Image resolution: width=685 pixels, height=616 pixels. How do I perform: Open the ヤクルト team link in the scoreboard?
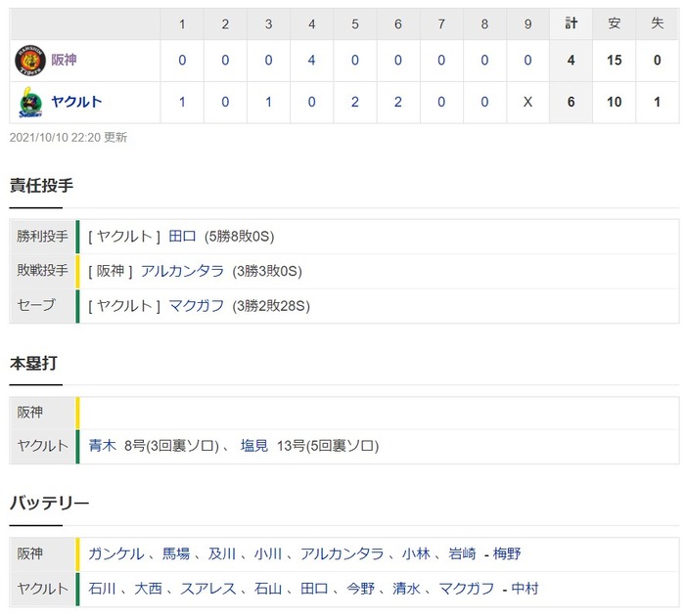click(76, 102)
